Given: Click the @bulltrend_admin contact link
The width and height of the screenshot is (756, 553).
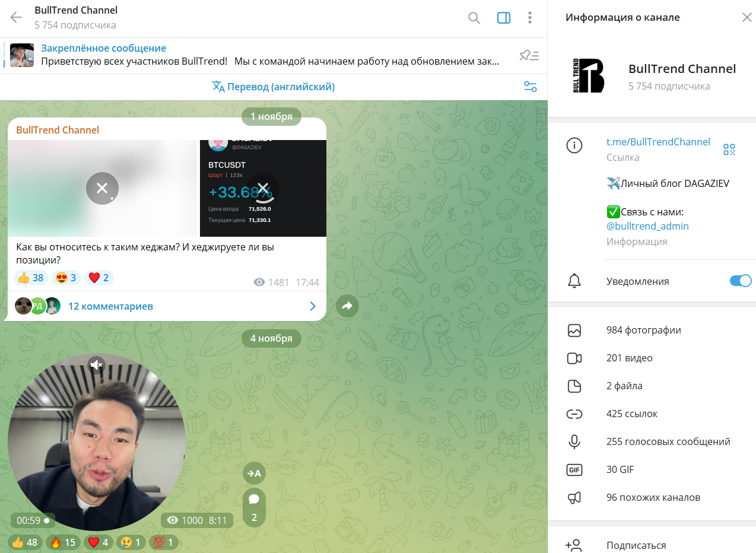Looking at the screenshot, I should 647,226.
